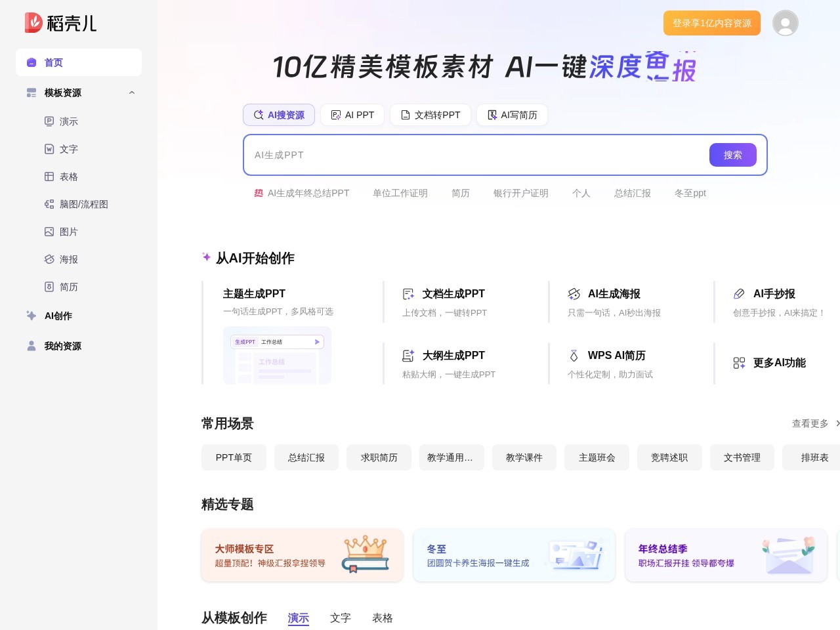Switch to the AI PPT search mode
Image resolution: width=840 pixels, height=630 pixels.
[352, 115]
